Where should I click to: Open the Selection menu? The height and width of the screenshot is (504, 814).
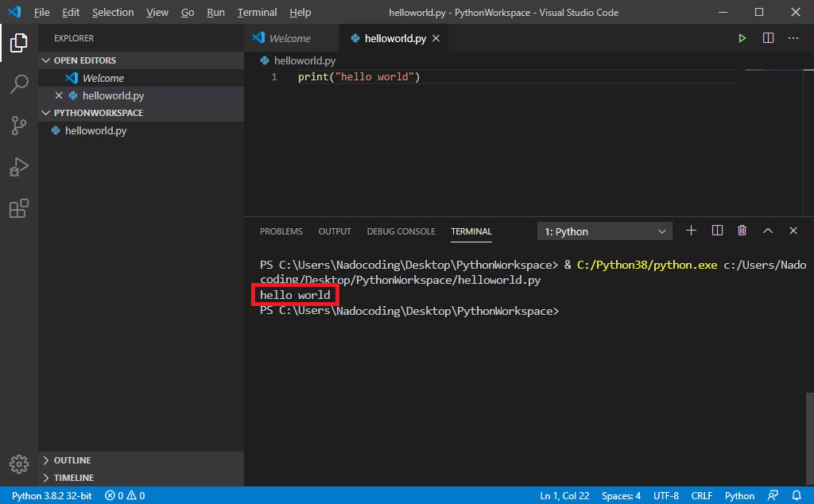pyautogui.click(x=113, y=12)
